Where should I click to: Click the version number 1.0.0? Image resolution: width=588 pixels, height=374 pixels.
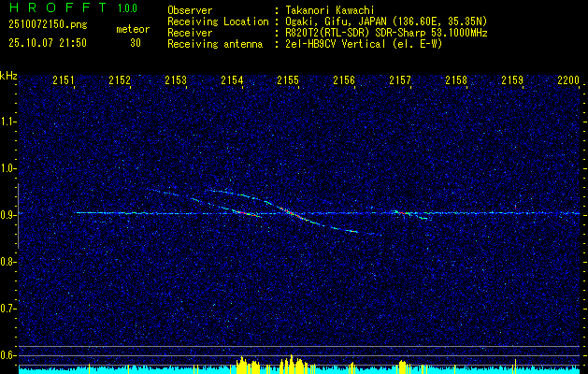(x=127, y=8)
